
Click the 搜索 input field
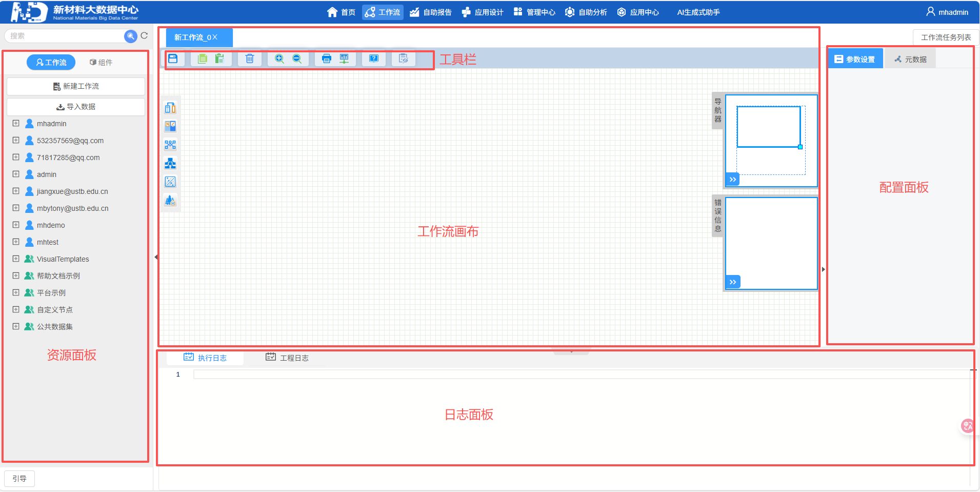[x=64, y=36]
